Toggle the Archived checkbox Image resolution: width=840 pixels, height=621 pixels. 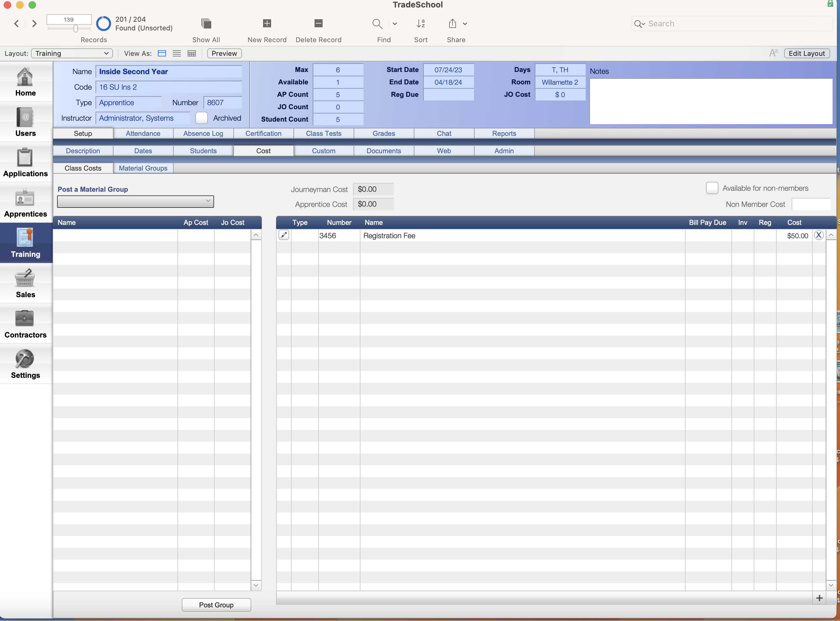tap(202, 118)
